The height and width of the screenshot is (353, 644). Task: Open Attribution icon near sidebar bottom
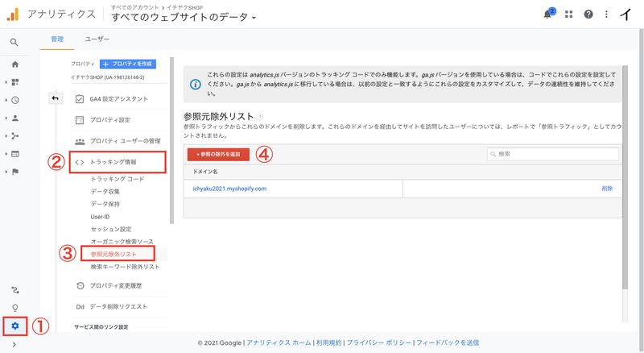point(15,290)
